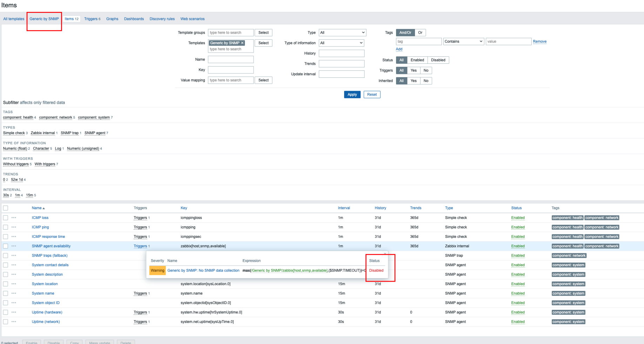
Task: Open the SNMP agent availability item
Action: [x=51, y=246]
